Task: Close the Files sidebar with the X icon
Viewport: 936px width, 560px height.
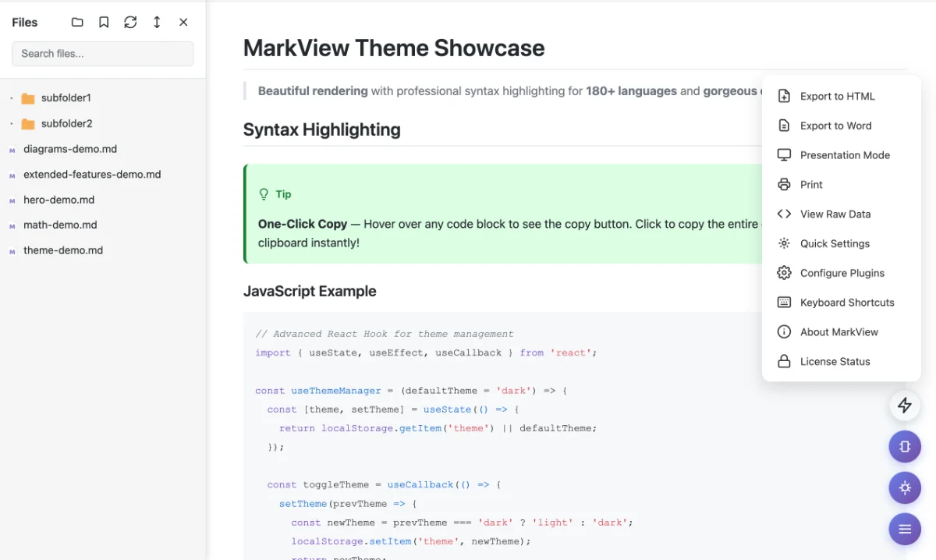Action: (183, 22)
